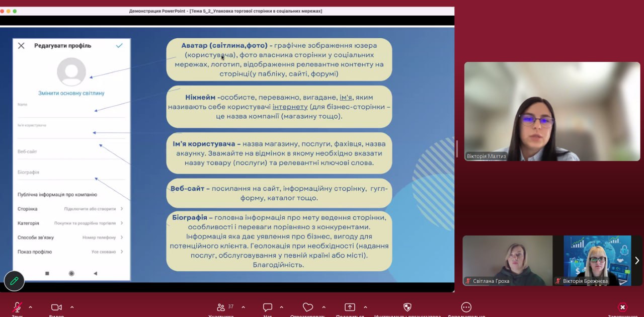Click the heart reactions icon
Image resolution: width=644 pixels, height=317 pixels.
click(308, 307)
